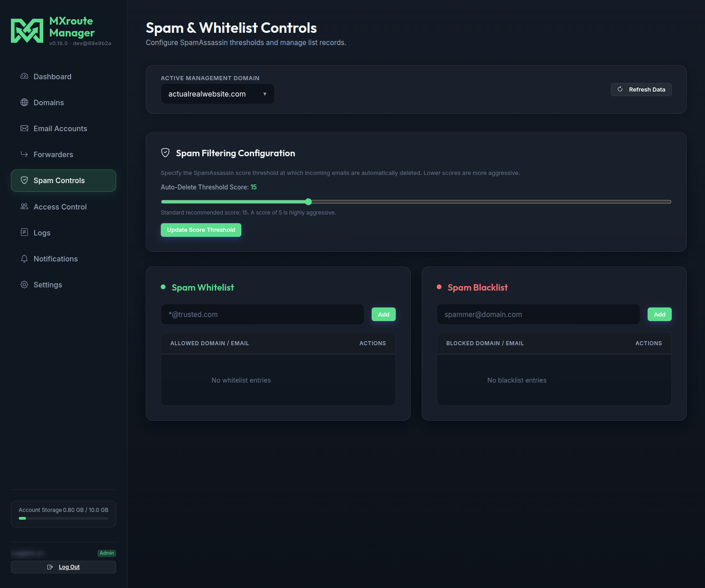Click the logout door icon
This screenshot has height=588, width=705.
click(x=50, y=567)
